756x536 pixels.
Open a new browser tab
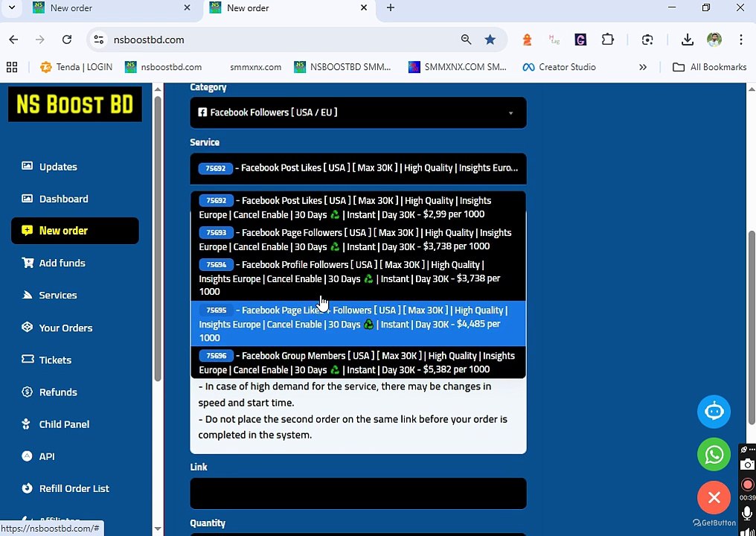(x=391, y=7)
